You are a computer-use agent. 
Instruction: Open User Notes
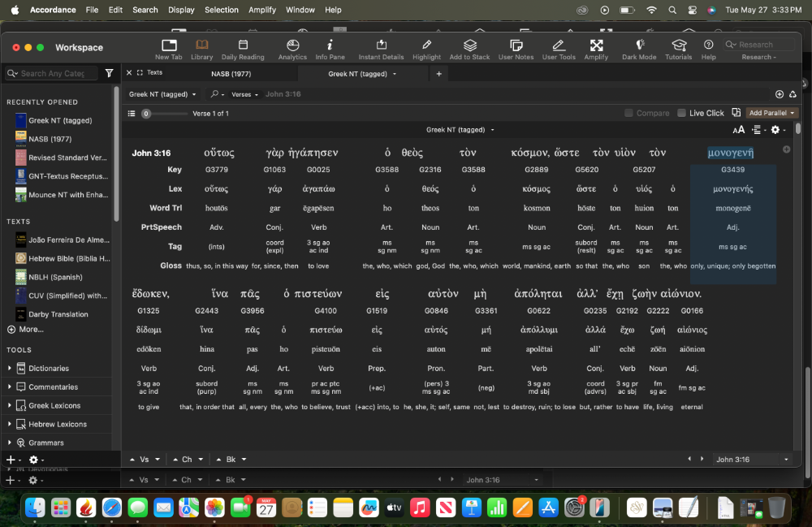(516, 50)
